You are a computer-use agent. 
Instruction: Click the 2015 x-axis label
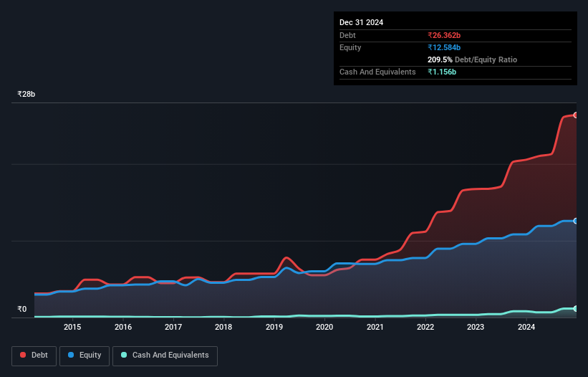(x=72, y=327)
